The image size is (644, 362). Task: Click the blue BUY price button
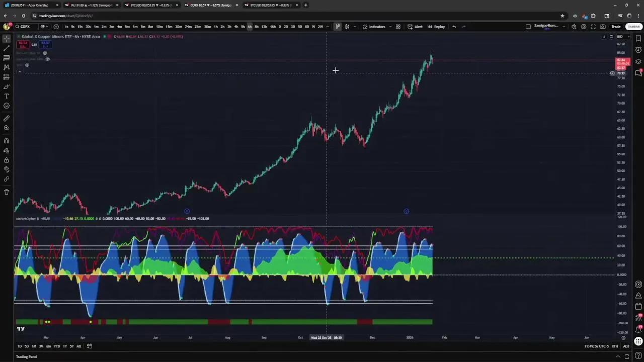coord(45,45)
